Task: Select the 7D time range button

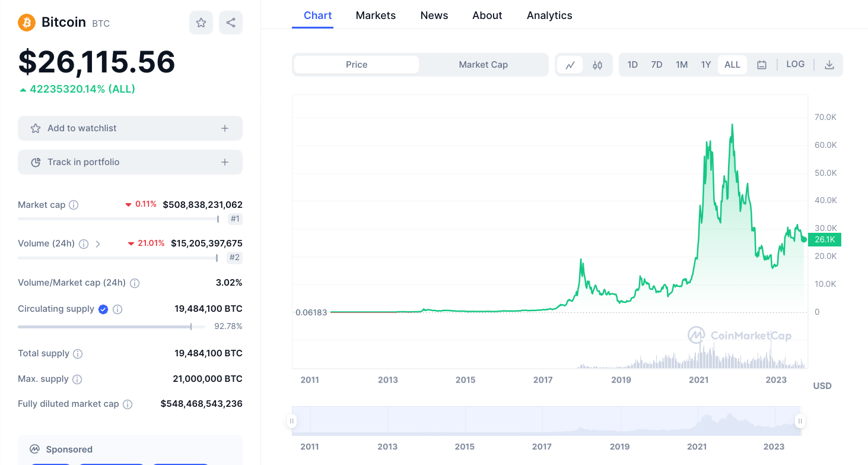Action: (657, 65)
